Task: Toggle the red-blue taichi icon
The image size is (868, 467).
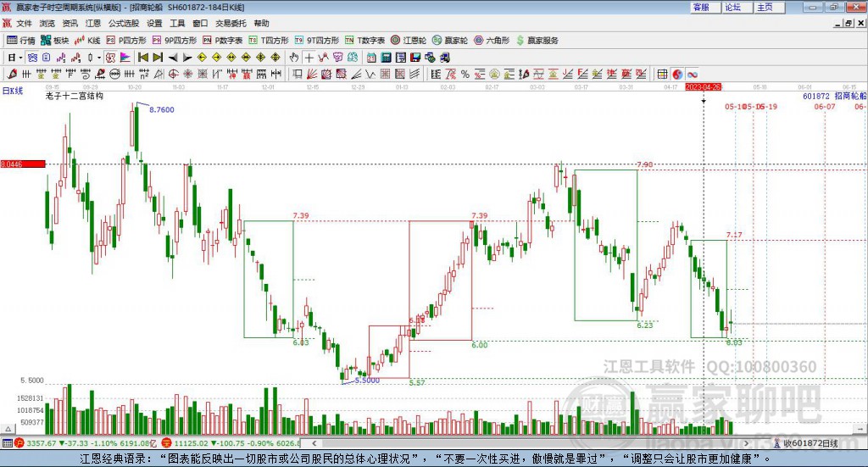Action: 677,74
